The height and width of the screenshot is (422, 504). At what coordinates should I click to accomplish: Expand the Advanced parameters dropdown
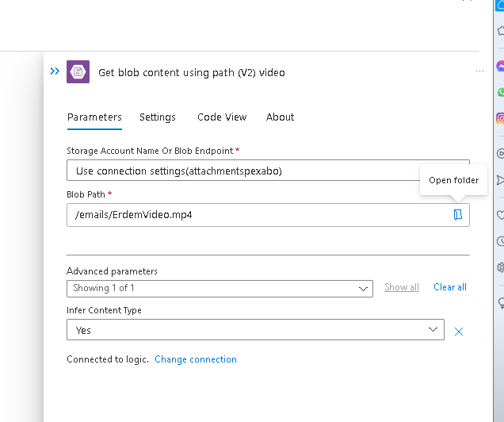point(220,289)
